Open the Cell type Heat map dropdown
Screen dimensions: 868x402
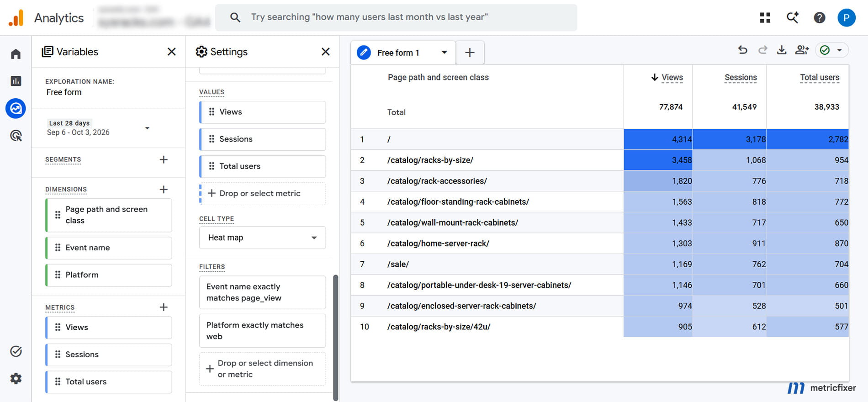point(263,238)
